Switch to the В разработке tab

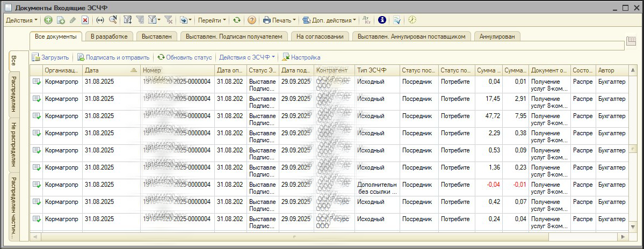tap(109, 36)
